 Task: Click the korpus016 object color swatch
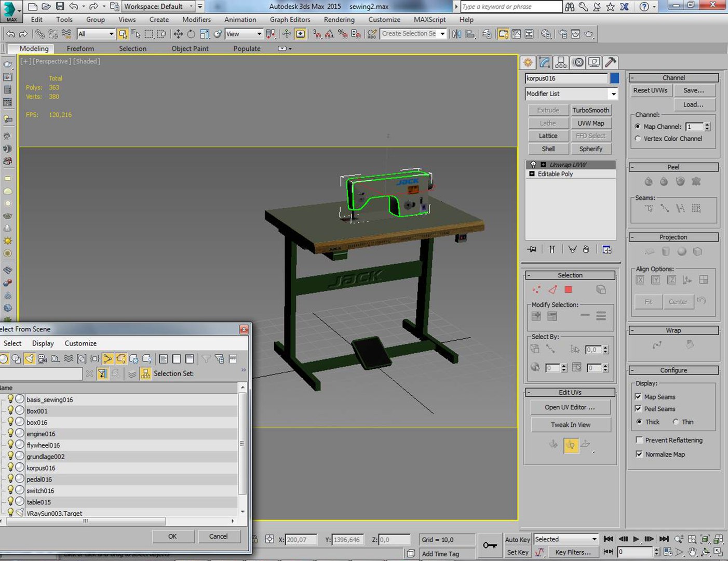[614, 78]
